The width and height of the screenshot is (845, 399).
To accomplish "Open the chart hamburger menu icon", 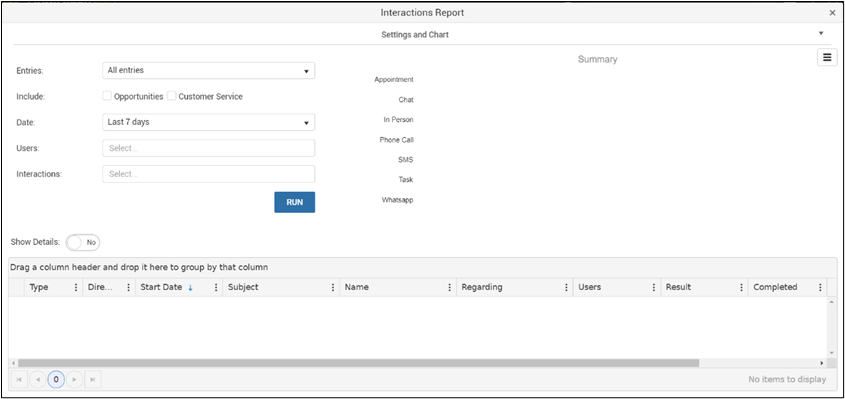I will pos(827,57).
